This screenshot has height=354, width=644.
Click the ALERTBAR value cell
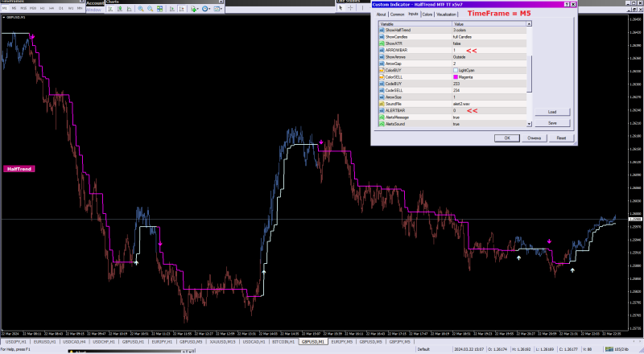489,110
